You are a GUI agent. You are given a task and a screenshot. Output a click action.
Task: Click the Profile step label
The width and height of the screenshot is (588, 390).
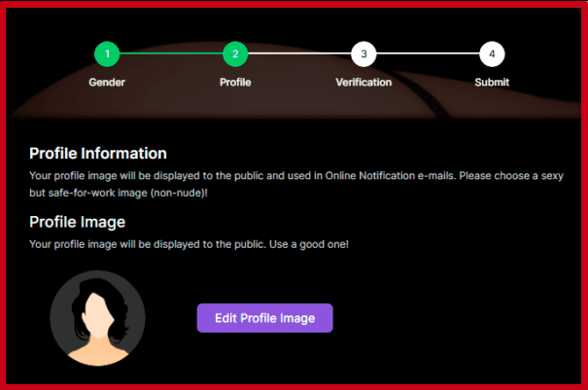pyautogui.click(x=235, y=83)
